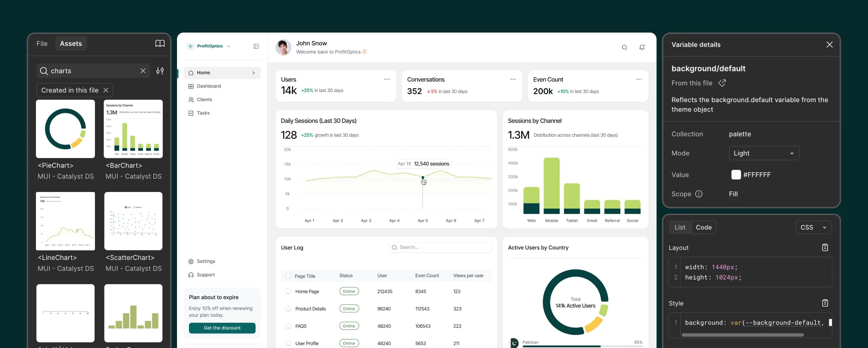
Task: Click the Scope info icon
Action: point(698,194)
